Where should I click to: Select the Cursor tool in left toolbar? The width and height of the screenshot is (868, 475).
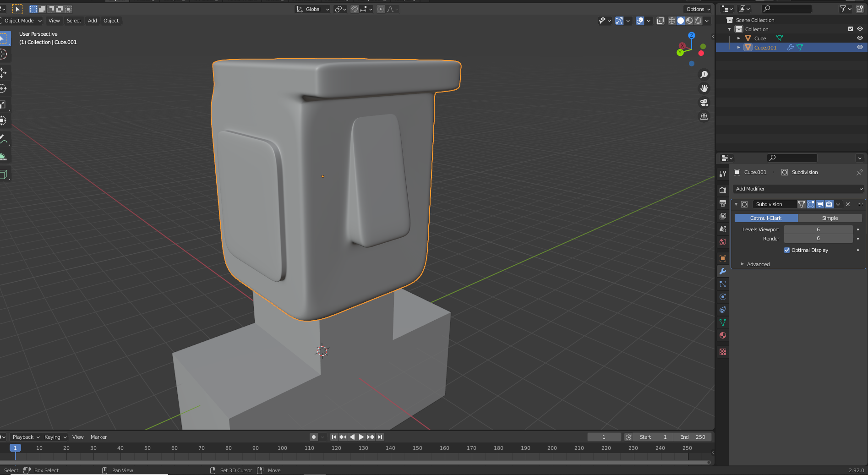click(3, 54)
